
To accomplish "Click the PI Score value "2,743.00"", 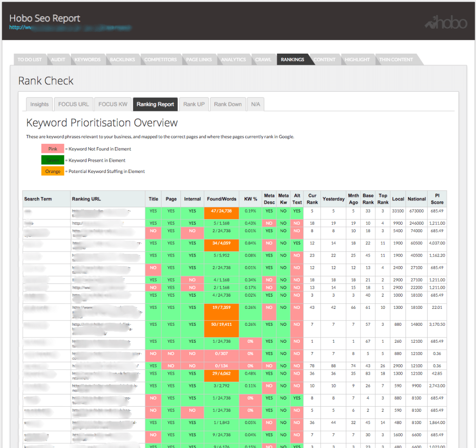I will (437, 386).
